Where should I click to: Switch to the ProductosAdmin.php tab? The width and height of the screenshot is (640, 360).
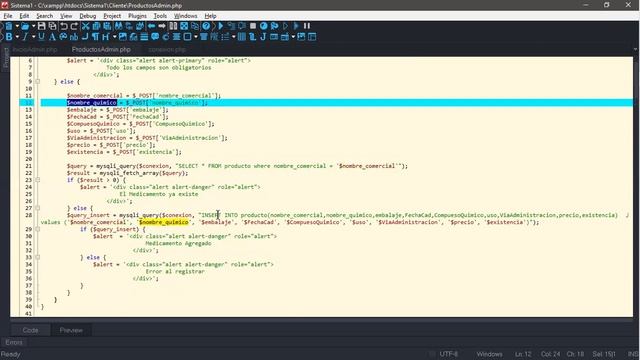click(x=101, y=49)
